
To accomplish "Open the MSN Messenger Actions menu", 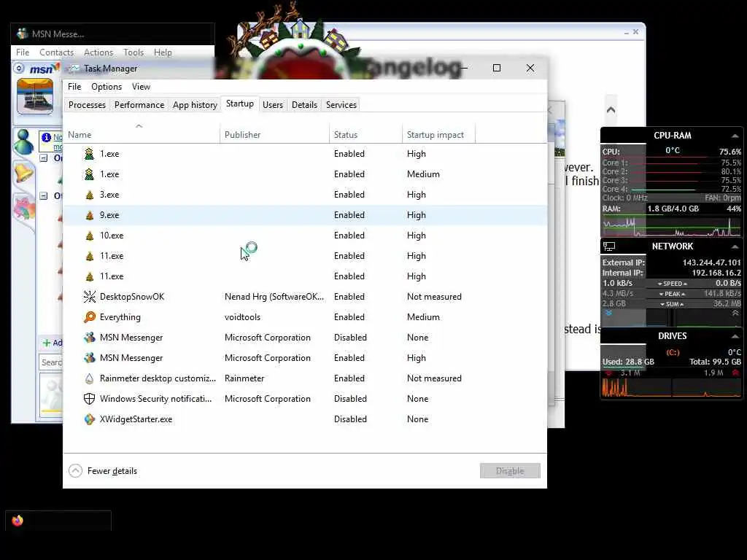I will 98,52.
